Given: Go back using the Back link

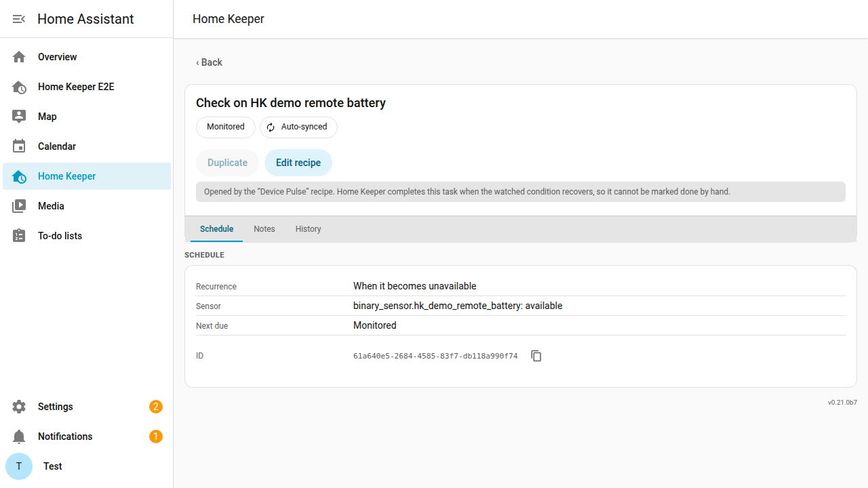Looking at the screenshot, I should pyautogui.click(x=209, y=62).
